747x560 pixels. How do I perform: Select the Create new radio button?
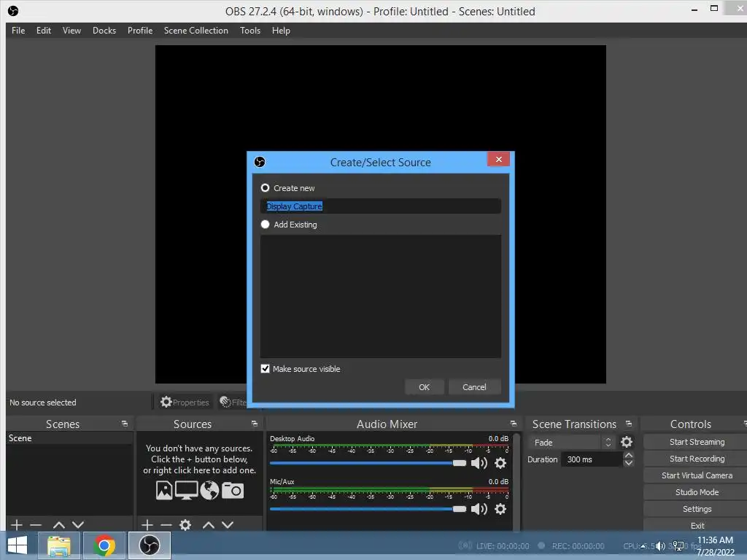[x=266, y=188]
